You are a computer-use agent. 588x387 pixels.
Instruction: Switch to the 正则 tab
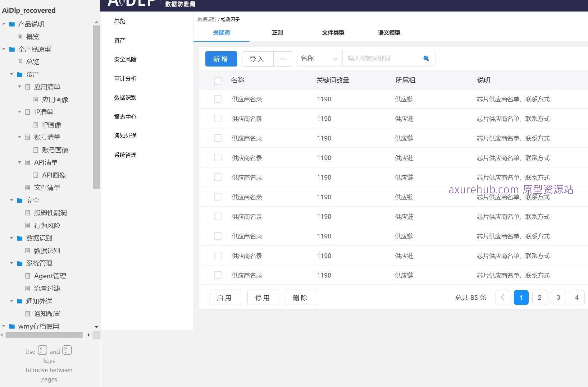(277, 33)
